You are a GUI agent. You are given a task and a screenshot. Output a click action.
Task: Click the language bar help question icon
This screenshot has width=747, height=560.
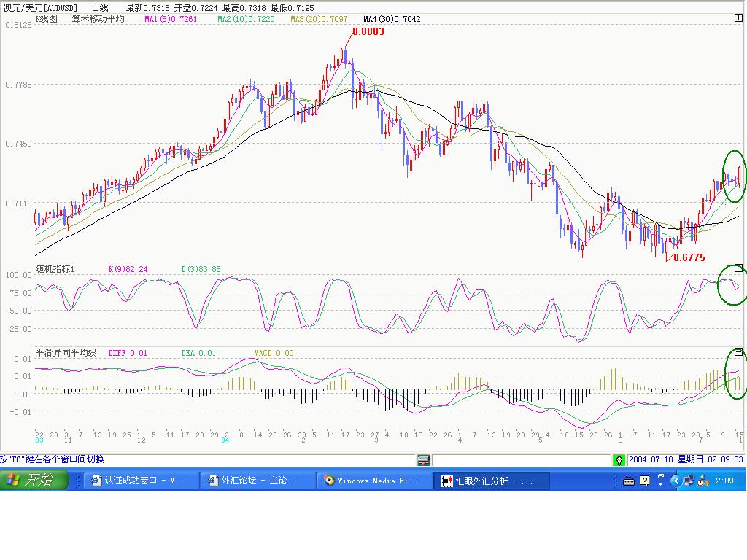[645, 481]
